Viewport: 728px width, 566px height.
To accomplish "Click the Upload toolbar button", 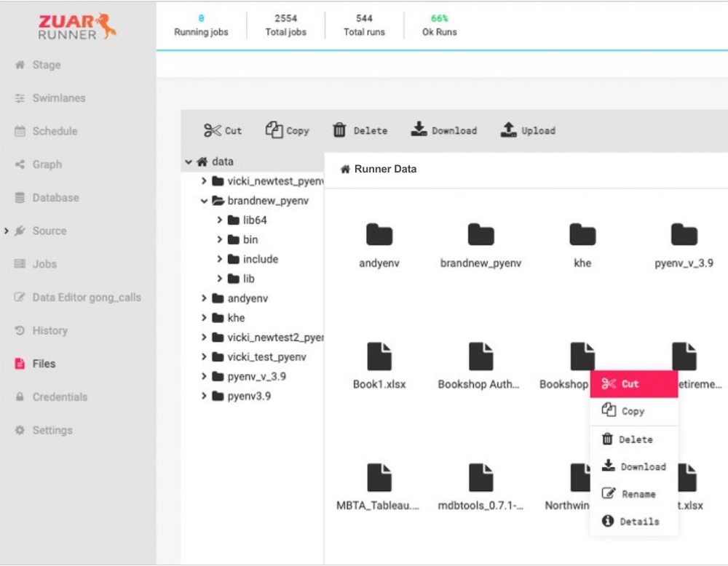I will (527, 130).
